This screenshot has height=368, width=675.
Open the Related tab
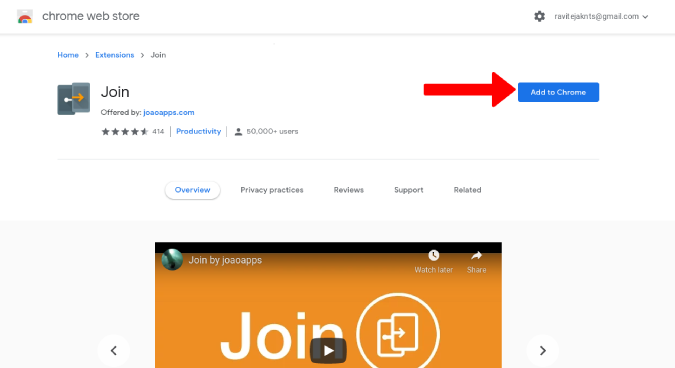pyautogui.click(x=468, y=190)
